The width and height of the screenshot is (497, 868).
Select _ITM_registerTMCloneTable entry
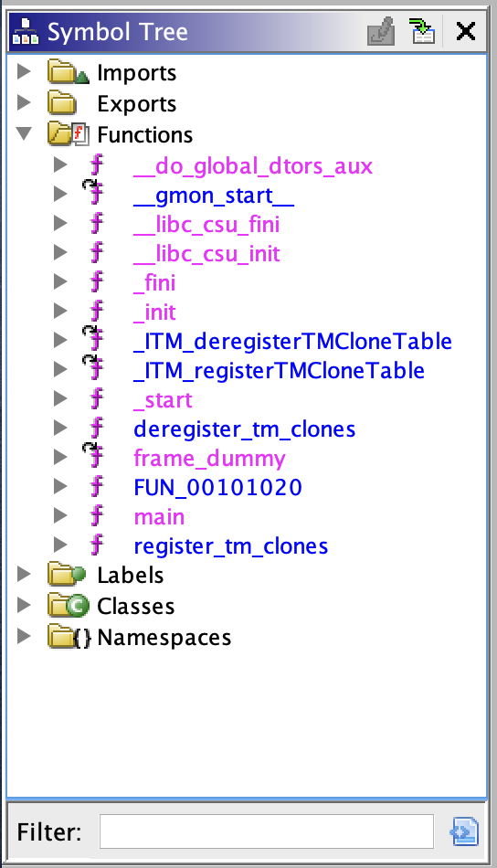(x=279, y=371)
